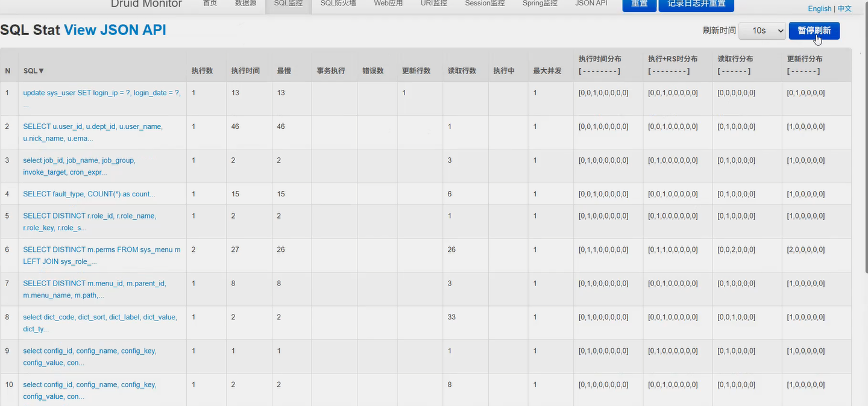868x406 pixels.
Task: Sort by the SQL column header
Action: click(x=34, y=71)
